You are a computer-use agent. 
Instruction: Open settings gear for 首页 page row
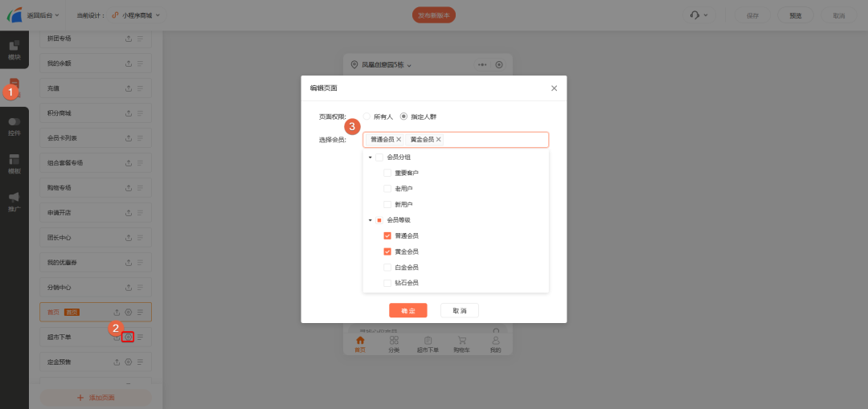pos(129,312)
